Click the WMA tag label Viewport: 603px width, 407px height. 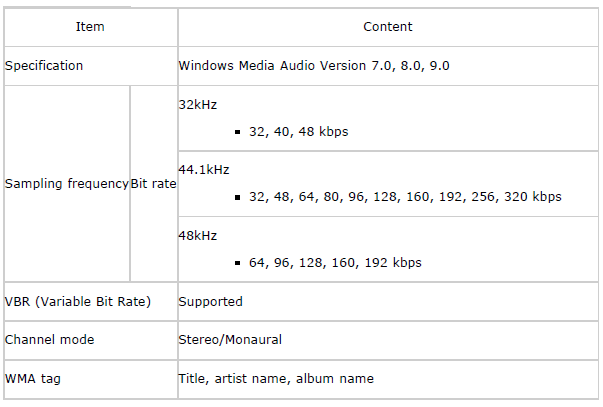click(x=33, y=379)
